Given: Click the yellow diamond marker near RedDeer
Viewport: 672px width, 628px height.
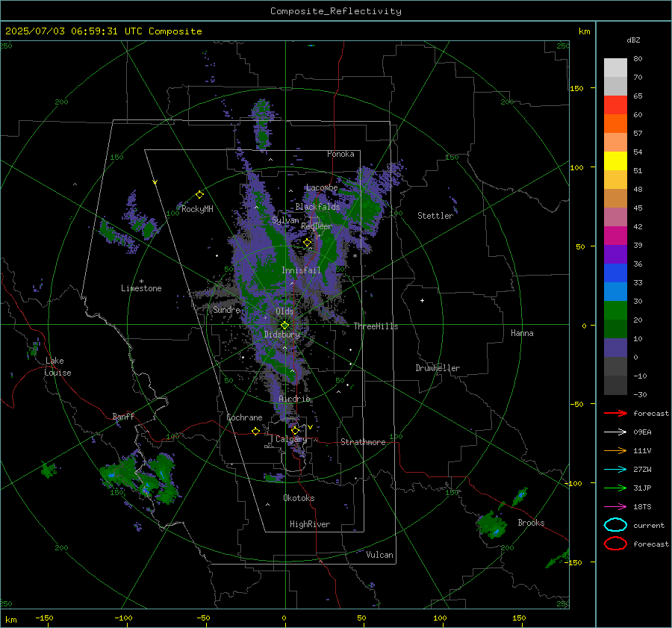Looking at the screenshot, I should [308, 243].
